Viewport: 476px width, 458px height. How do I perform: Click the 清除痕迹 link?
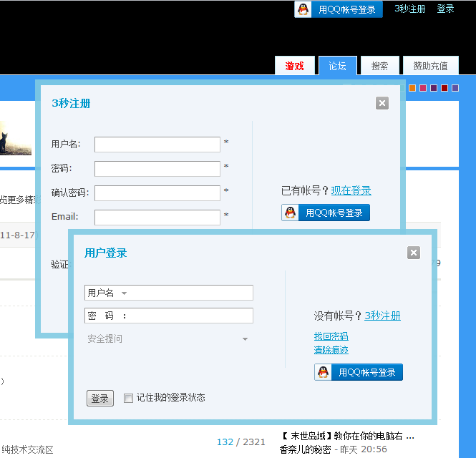(331, 350)
